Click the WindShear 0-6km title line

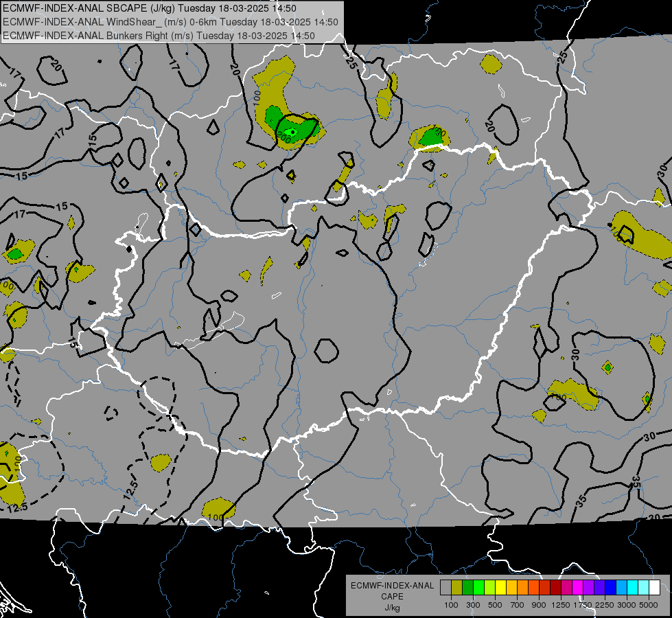pos(170,22)
